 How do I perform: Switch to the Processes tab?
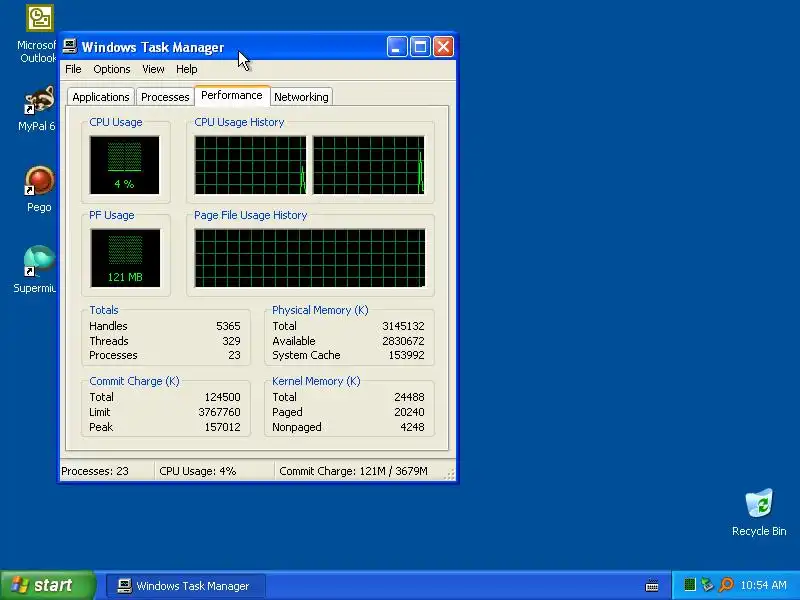165,97
